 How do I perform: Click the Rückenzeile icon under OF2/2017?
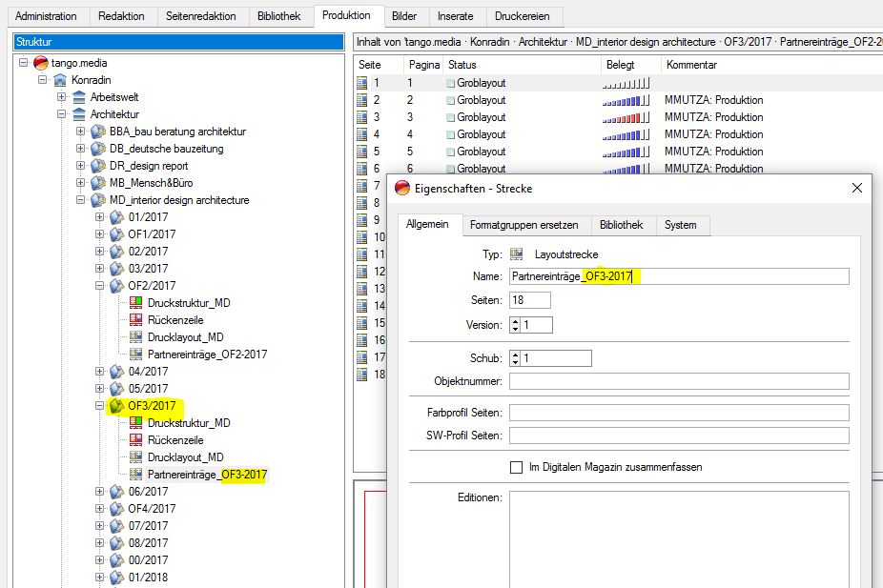(x=135, y=320)
